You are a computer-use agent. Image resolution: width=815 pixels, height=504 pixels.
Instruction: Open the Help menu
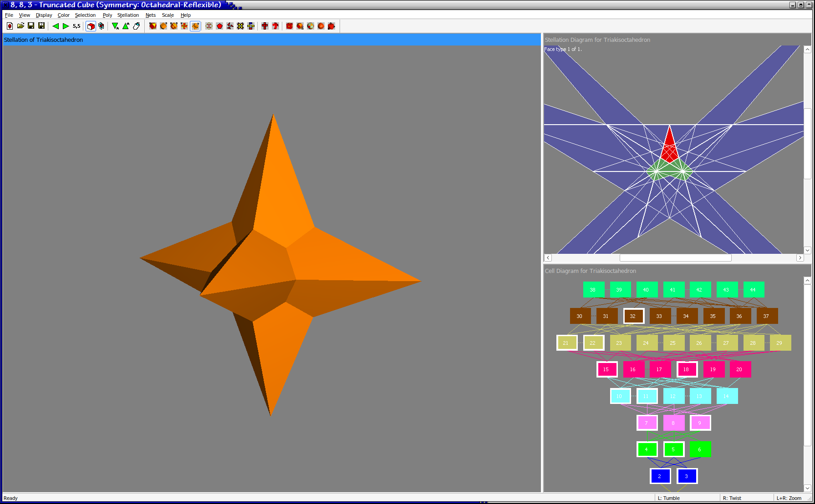(185, 15)
